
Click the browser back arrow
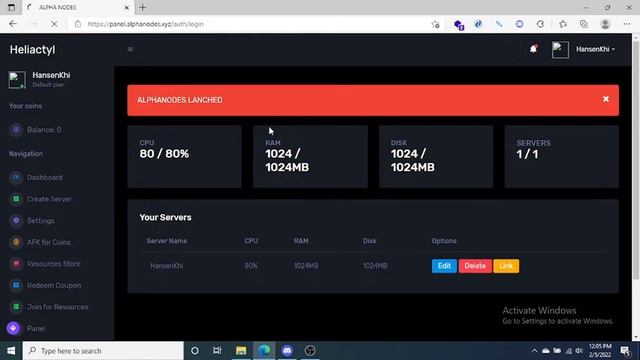[x=13, y=24]
